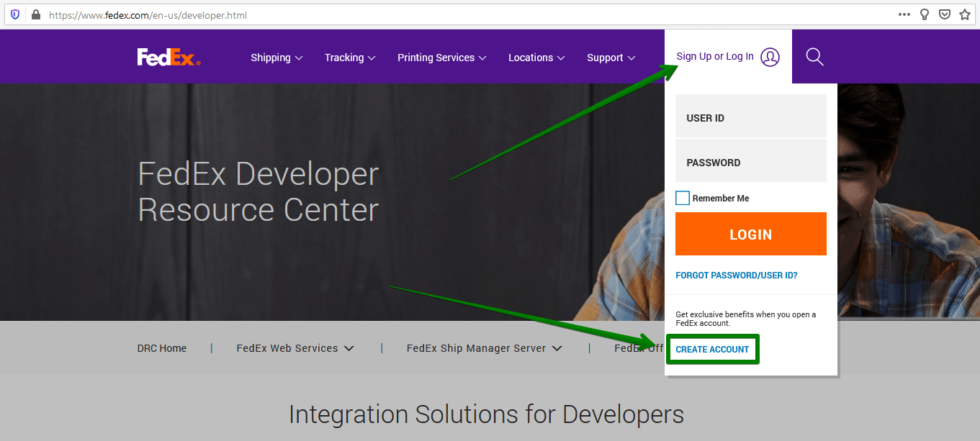Open the Locations dropdown
980x441 pixels.
[536, 58]
